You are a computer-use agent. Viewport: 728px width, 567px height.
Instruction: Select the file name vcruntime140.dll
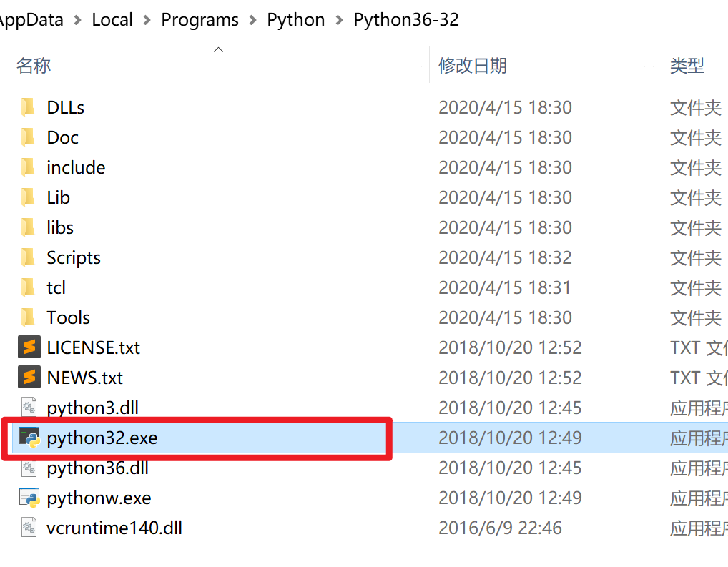(x=114, y=528)
